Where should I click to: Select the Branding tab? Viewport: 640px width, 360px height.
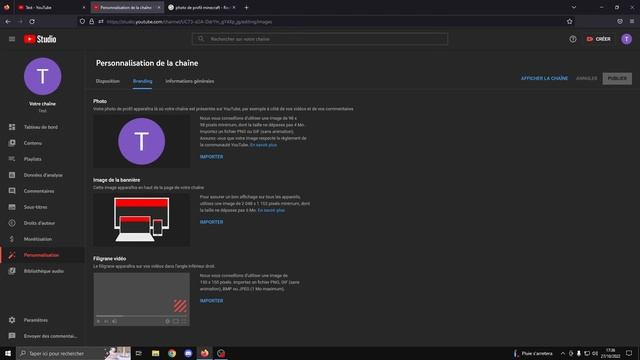(x=142, y=81)
